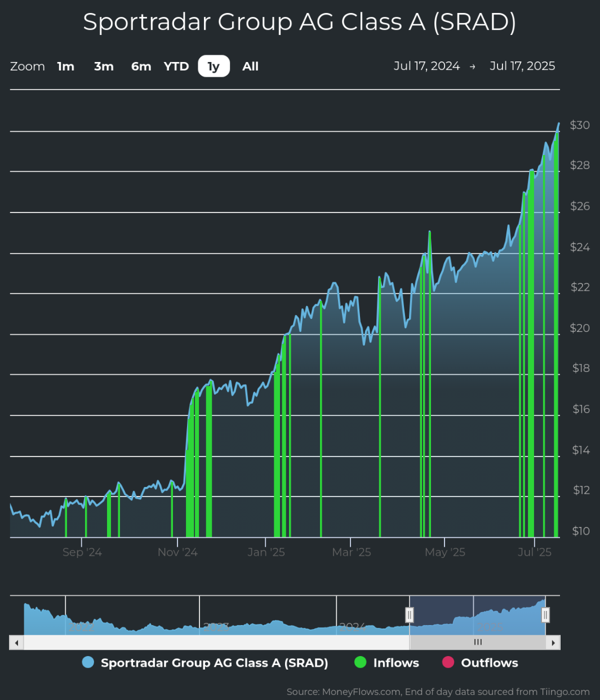Click the horizontal scrollbar thumb grip
This screenshot has height=700, width=600.
pyautogui.click(x=478, y=643)
